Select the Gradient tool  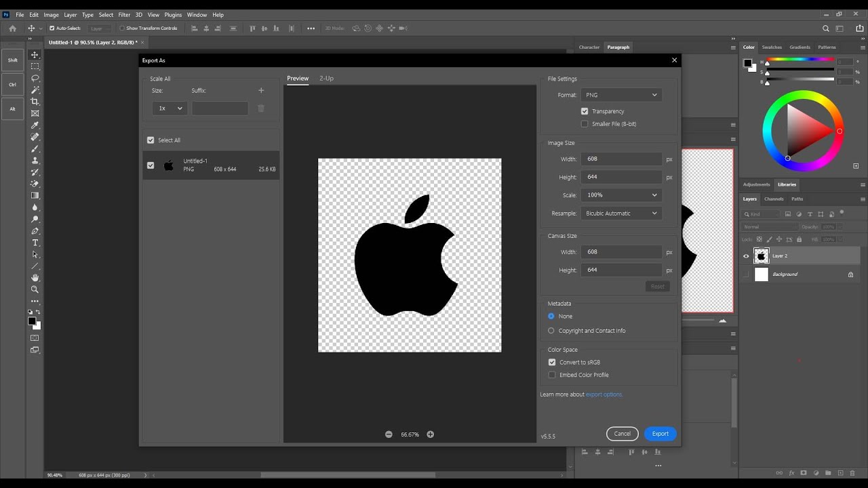click(x=35, y=196)
